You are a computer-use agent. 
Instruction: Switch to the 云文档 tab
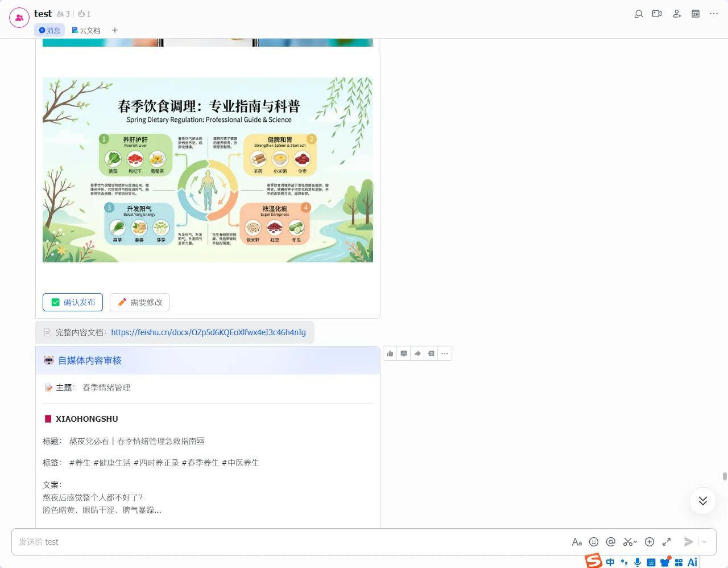coord(86,30)
